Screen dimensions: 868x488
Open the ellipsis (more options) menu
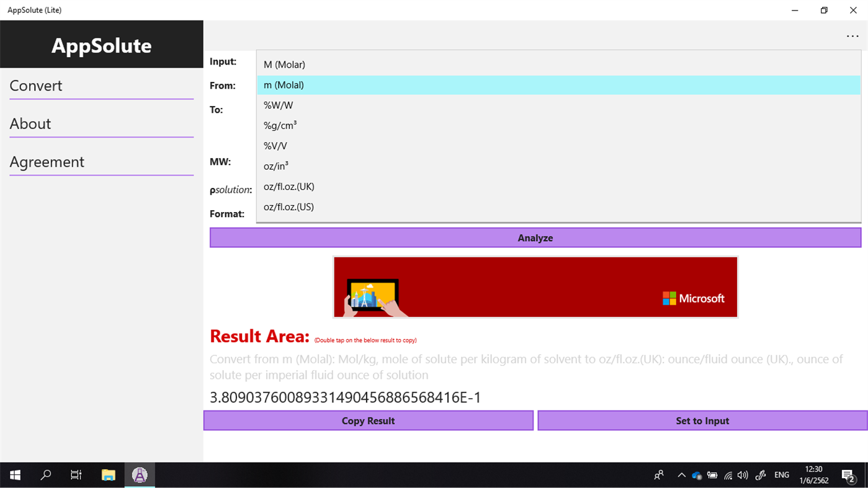(x=852, y=36)
